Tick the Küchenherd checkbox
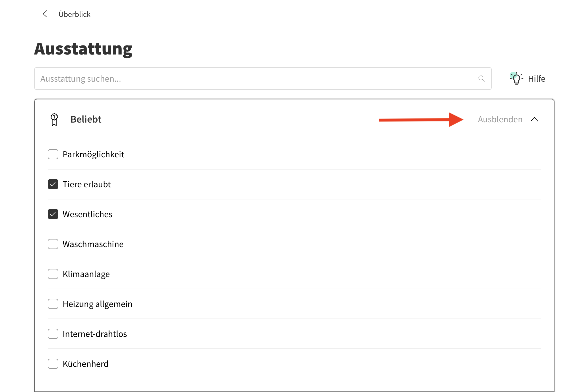Screen dimensions: 587x392 pos(53,364)
